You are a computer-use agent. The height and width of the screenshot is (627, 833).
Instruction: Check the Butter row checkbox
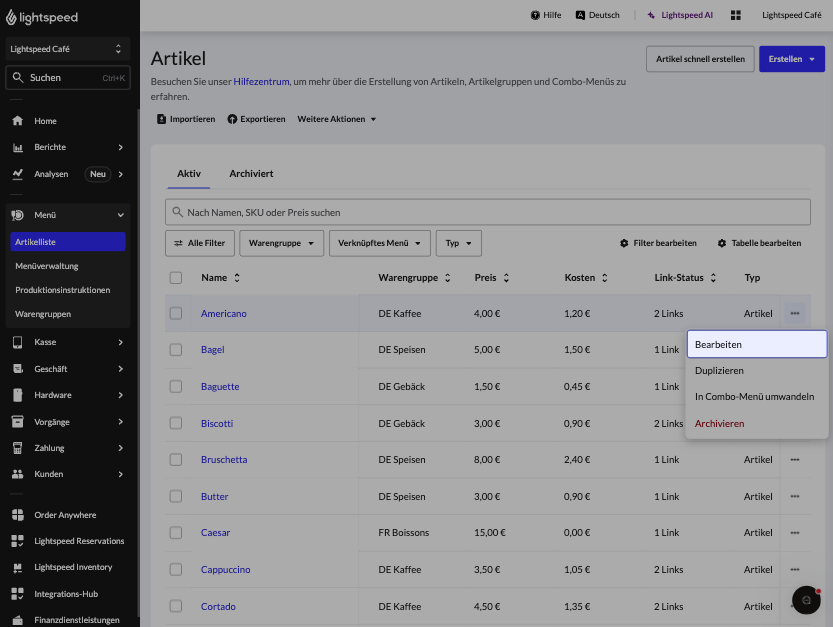pyautogui.click(x=176, y=496)
